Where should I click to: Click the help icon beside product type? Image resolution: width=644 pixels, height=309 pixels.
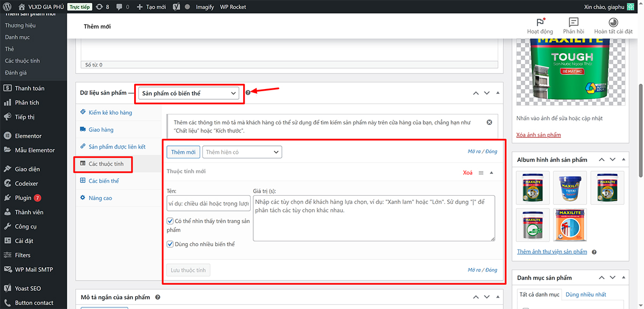click(x=247, y=93)
